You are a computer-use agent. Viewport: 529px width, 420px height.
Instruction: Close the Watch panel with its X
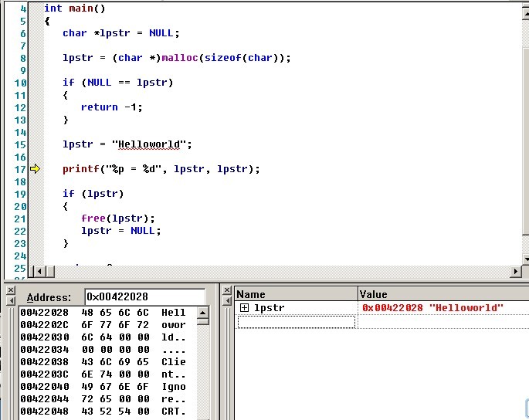coord(228,290)
